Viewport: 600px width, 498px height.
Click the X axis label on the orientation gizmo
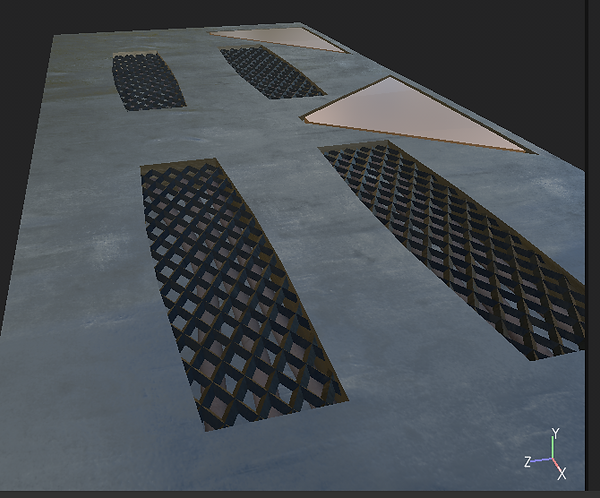(x=561, y=474)
